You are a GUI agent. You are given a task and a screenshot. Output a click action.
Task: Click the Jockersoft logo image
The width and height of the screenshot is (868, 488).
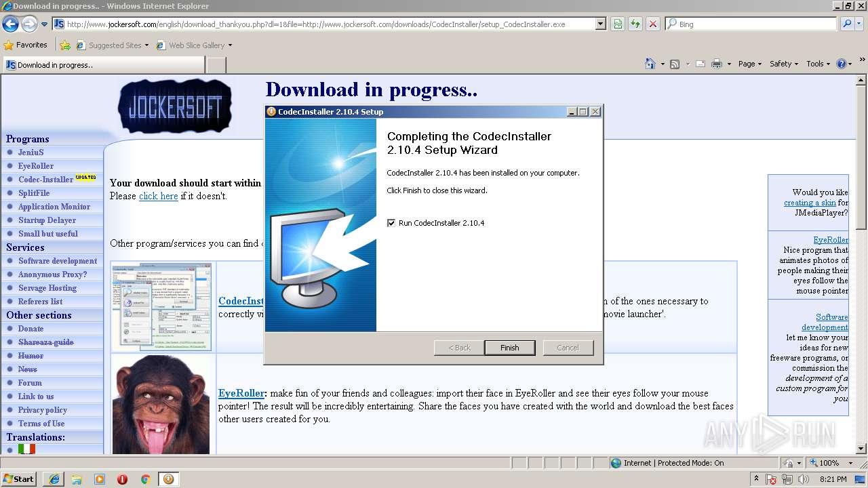pyautogui.click(x=174, y=106)
